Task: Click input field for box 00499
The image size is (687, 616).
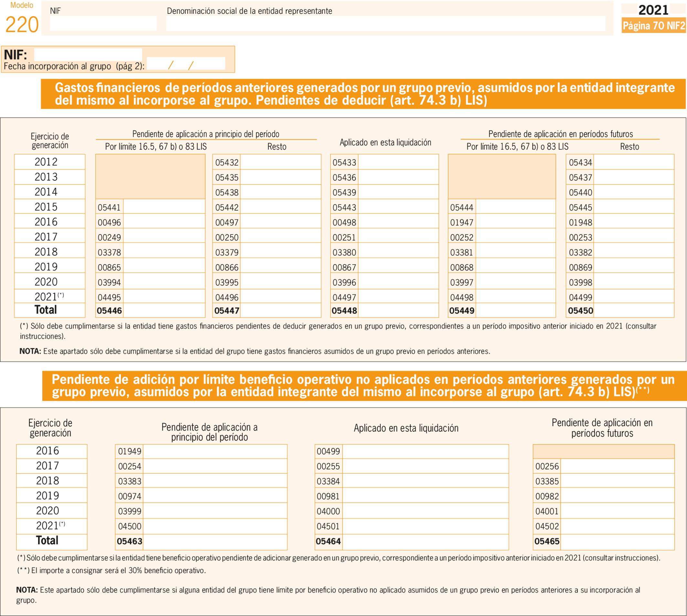Action: point(425,452)
